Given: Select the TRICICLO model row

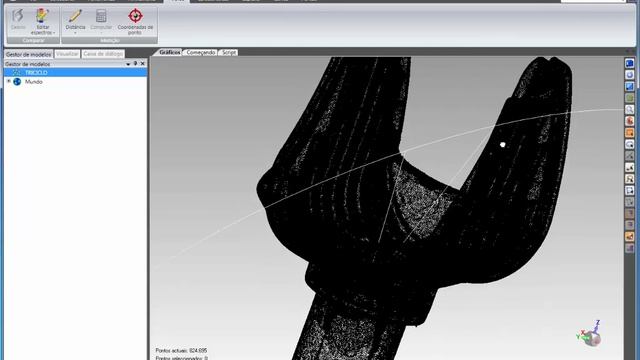Looking at the screenshot, I should click(x=76, y=73).
